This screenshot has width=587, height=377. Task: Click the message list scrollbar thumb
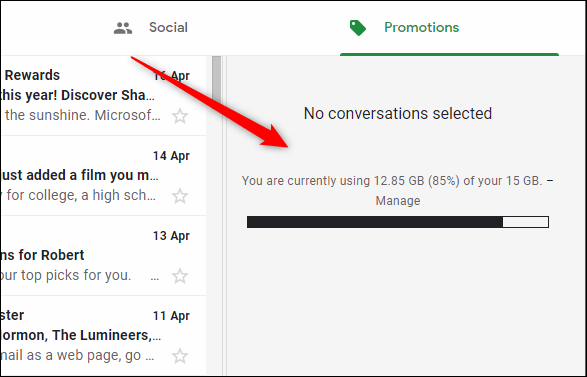(216, 80)
